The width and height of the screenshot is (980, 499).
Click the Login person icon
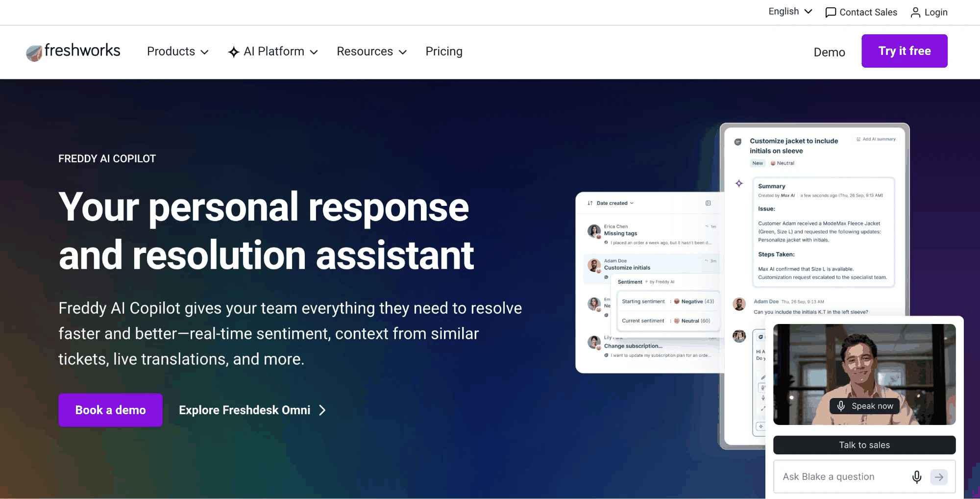(915, 13)
